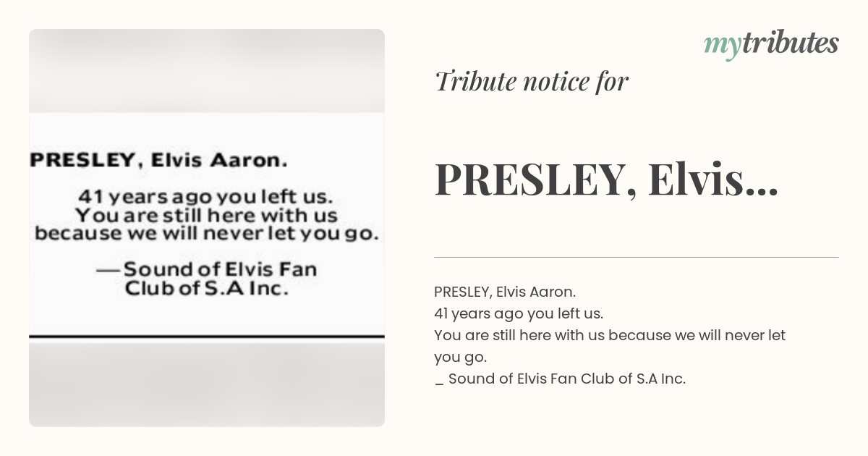Viewport: 868px width, 456px height.
Task: Select the large "PRESLEY, Elvis..." title
Action: pos(606,180)
